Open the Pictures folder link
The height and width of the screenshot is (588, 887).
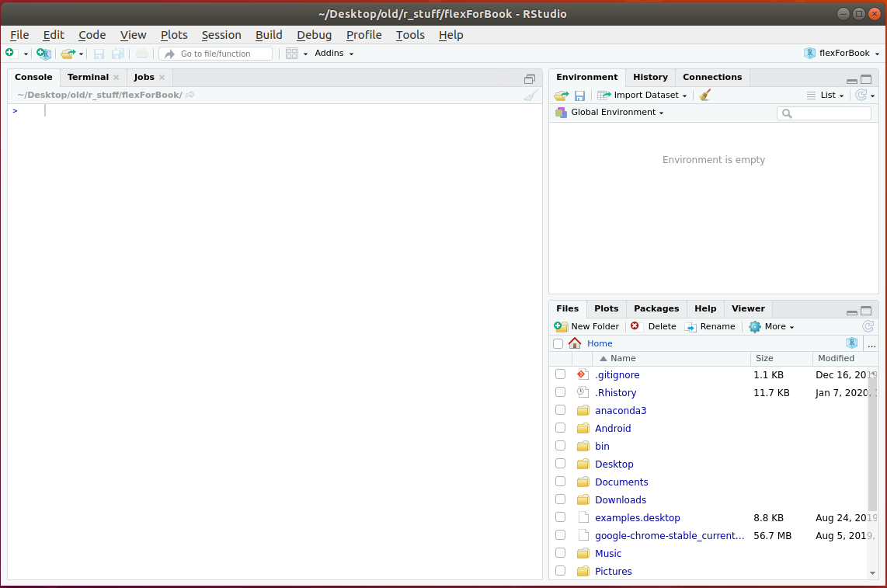[613, 571]
